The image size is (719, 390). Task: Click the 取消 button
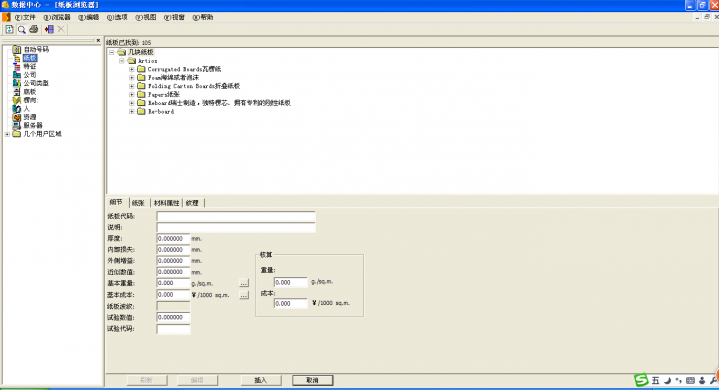click(x=312, y=380)
